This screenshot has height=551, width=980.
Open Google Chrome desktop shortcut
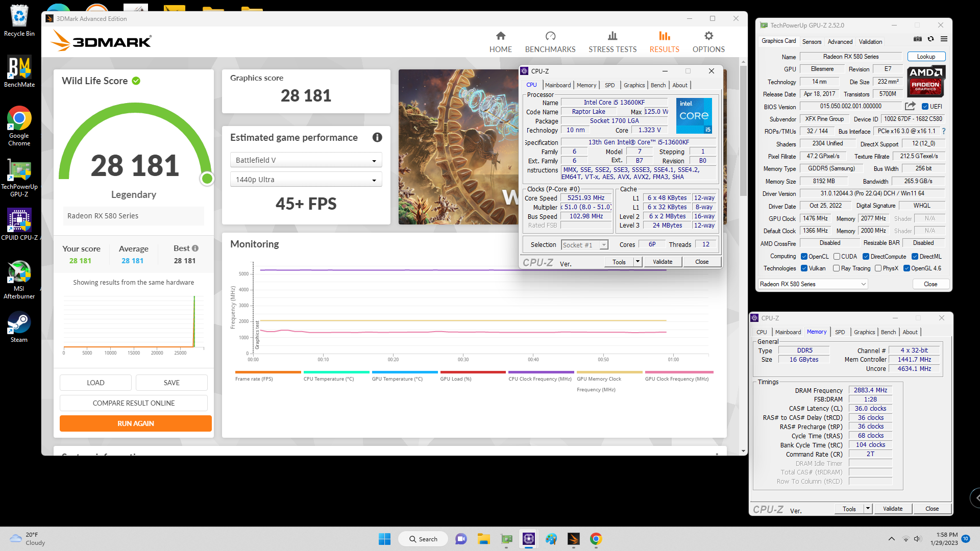point(19,127)
